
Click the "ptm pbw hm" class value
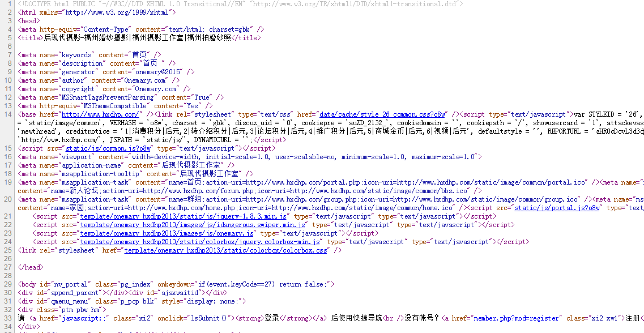(x=83, y=310)
